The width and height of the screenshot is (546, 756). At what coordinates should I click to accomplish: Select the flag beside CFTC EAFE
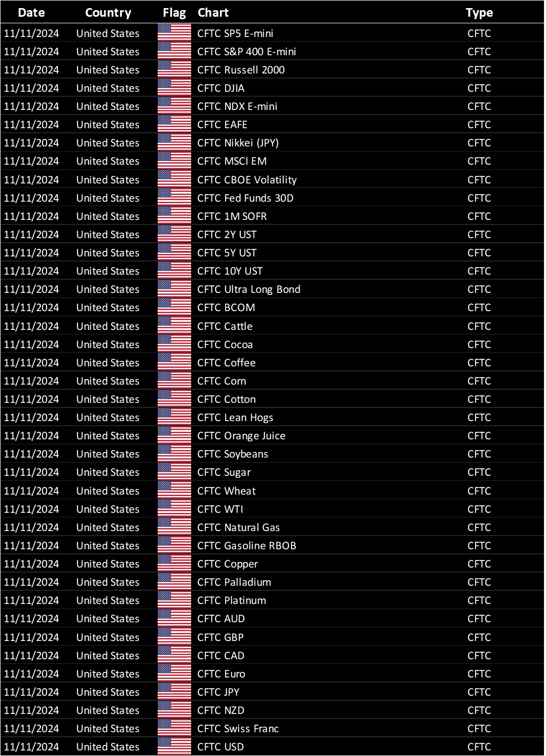(174, 124)
